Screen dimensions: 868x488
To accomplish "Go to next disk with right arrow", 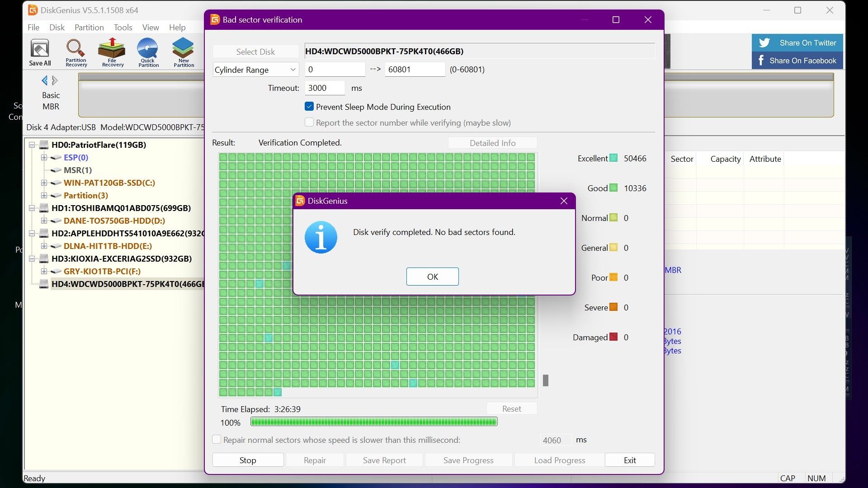I will click(55, 80).
